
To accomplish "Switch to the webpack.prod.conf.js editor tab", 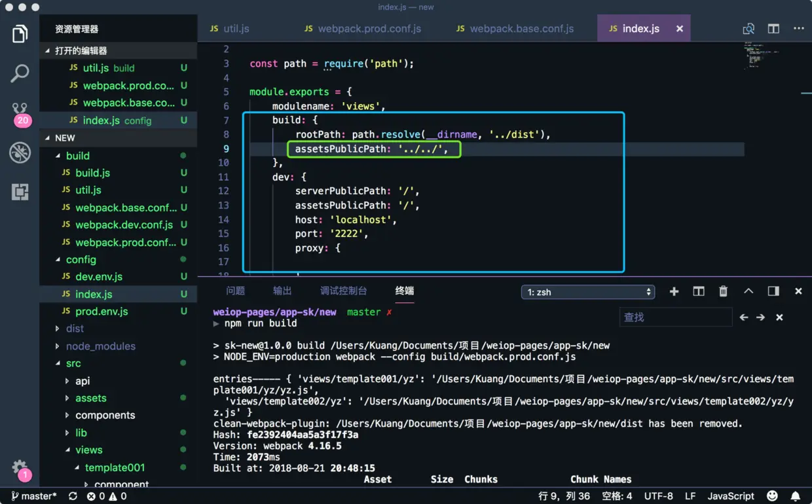I will tap(371, 29).
